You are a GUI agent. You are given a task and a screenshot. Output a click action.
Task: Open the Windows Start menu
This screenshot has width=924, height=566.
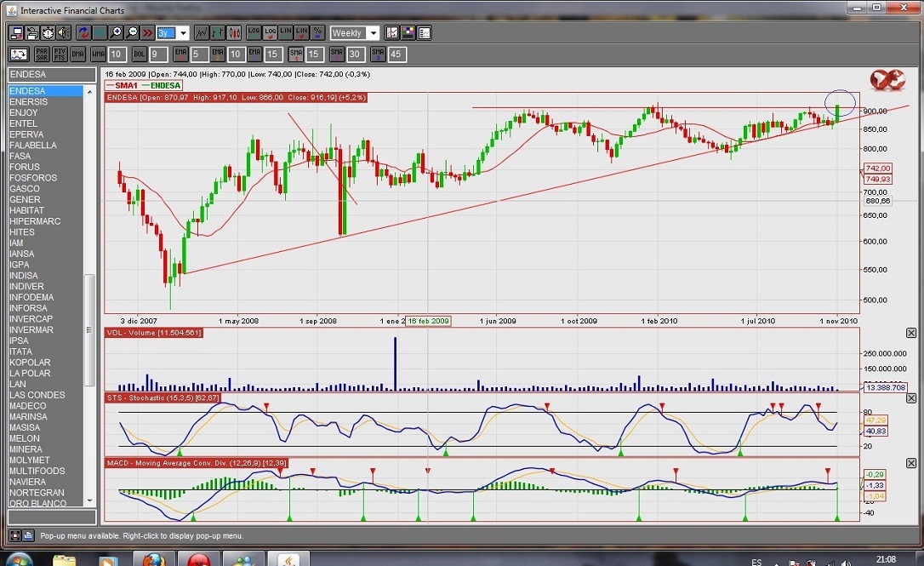click(x=19, y=560)
